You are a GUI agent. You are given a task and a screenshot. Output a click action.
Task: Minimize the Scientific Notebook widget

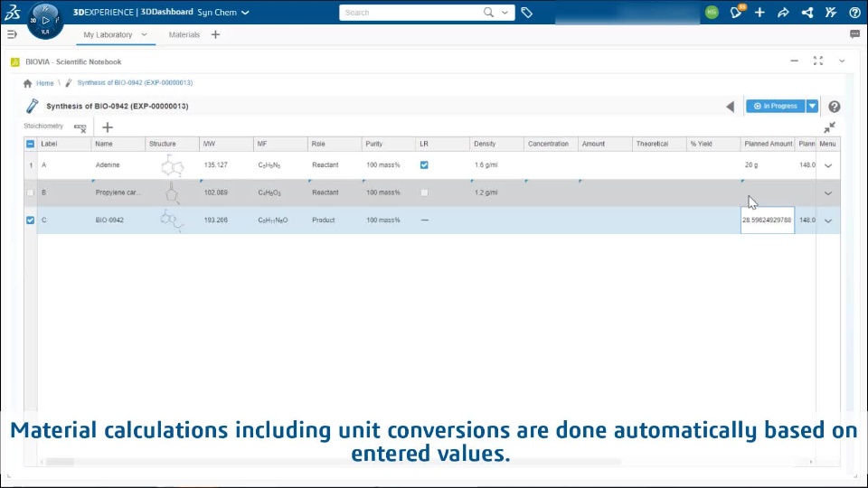[x=795, y=61]
